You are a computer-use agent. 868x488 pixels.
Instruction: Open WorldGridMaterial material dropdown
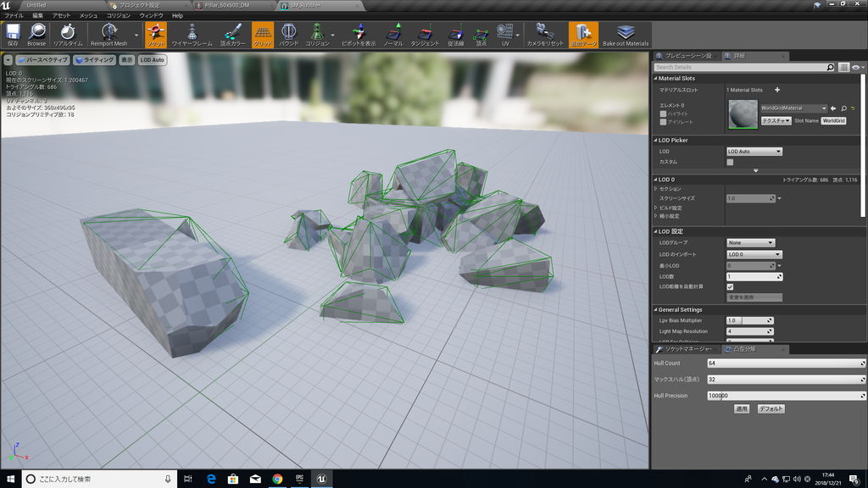click(793, 108)
